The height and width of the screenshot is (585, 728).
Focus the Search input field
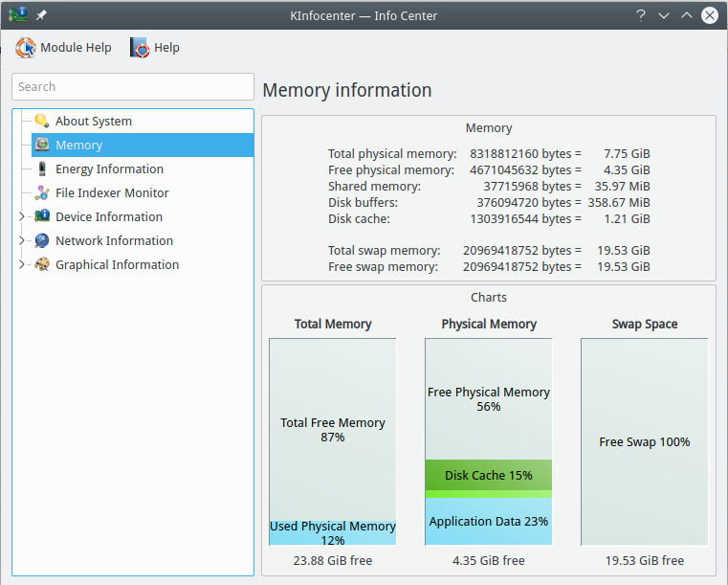tap(133, 86)
